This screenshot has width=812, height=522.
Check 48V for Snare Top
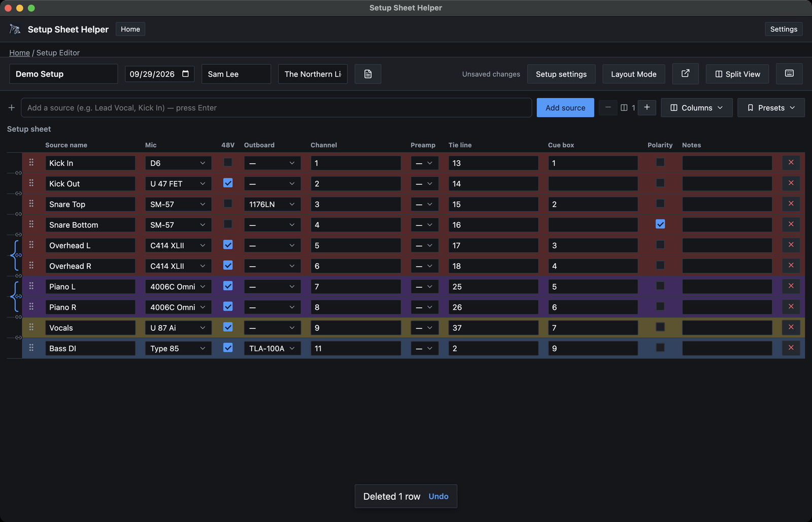[x=228, y=203]
